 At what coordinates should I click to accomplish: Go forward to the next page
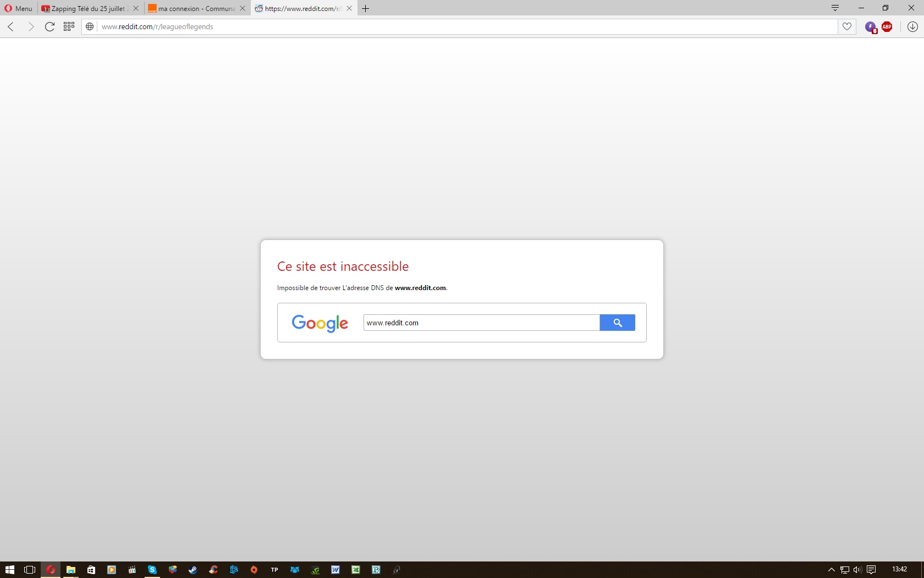(31, 26)
